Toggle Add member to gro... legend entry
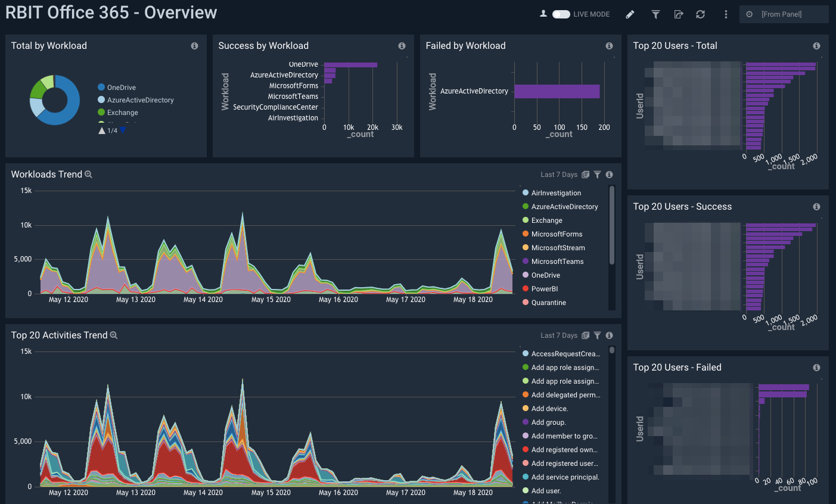 click(560, 436)
